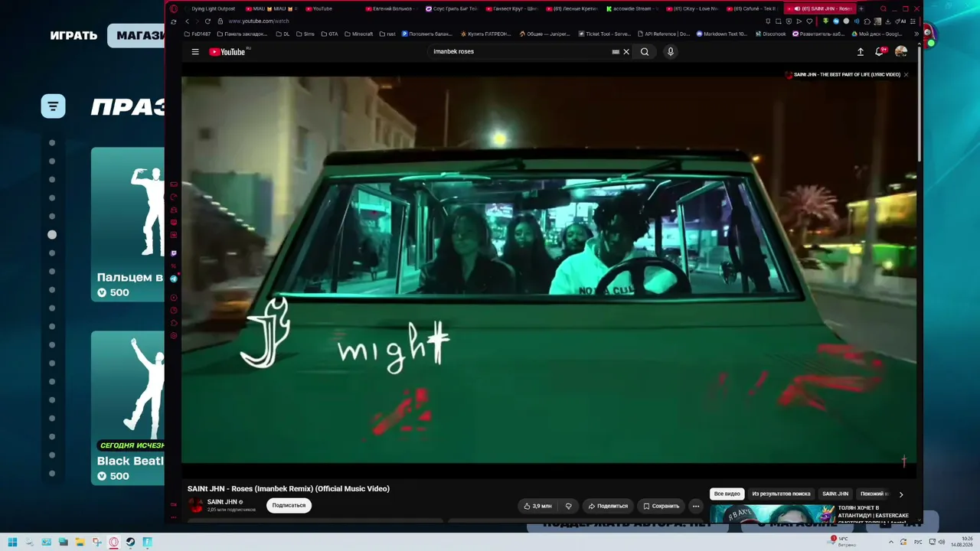
Task: Reload the YouTube page
Action: point(207,21)
